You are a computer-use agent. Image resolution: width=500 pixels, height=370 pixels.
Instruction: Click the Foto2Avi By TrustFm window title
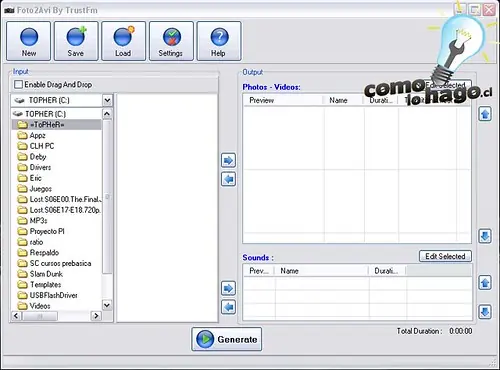pyautogui.click(x=57, y=10)
